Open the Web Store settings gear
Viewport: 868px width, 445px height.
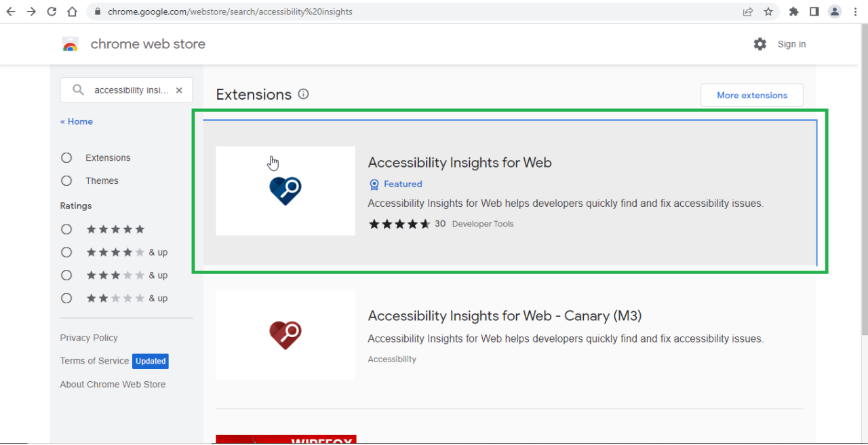760,44
